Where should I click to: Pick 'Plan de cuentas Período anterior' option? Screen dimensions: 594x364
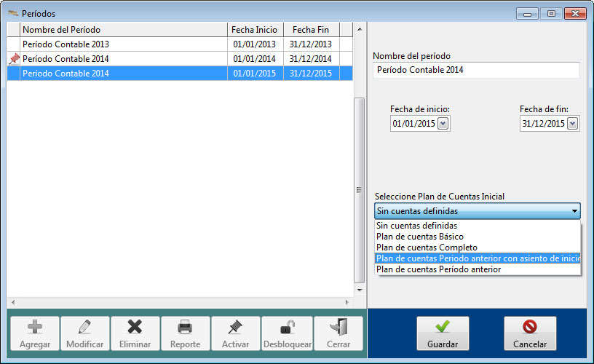[438, 269]
